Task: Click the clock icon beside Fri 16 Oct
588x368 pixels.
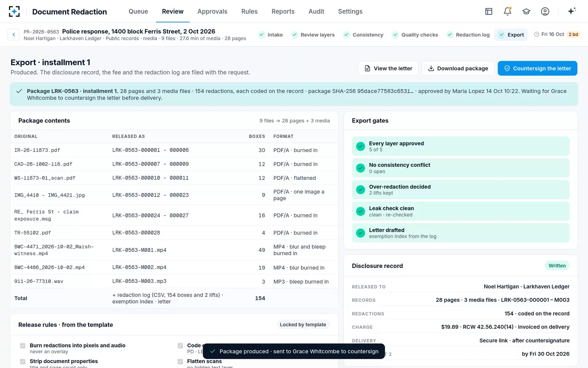Action: [x=537, y=34]
